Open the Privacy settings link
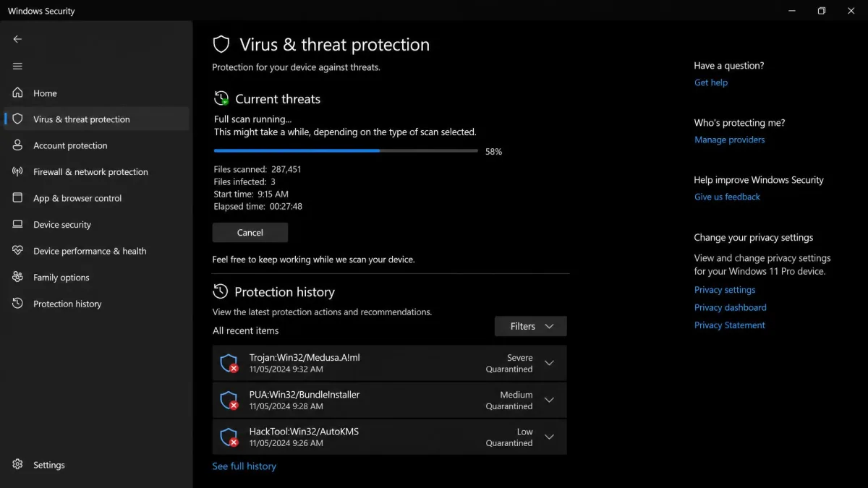This screenshot has height=488, width=868. pyautogui.click(x=725, y=290)
